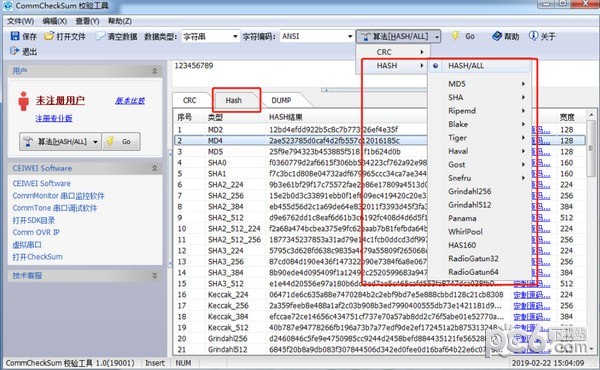600x370 pixels.
Task: Collapse the CEIWEI Software panel chevron
Action: click(155, 168)
